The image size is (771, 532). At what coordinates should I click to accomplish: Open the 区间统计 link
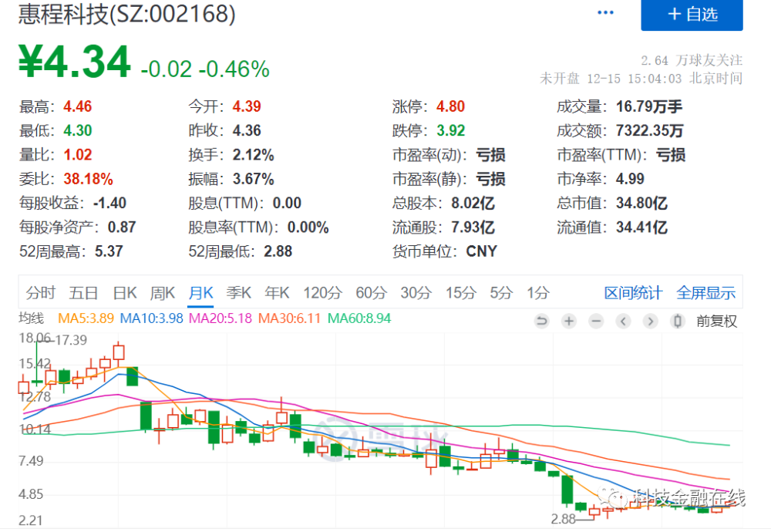coord(633,293)
